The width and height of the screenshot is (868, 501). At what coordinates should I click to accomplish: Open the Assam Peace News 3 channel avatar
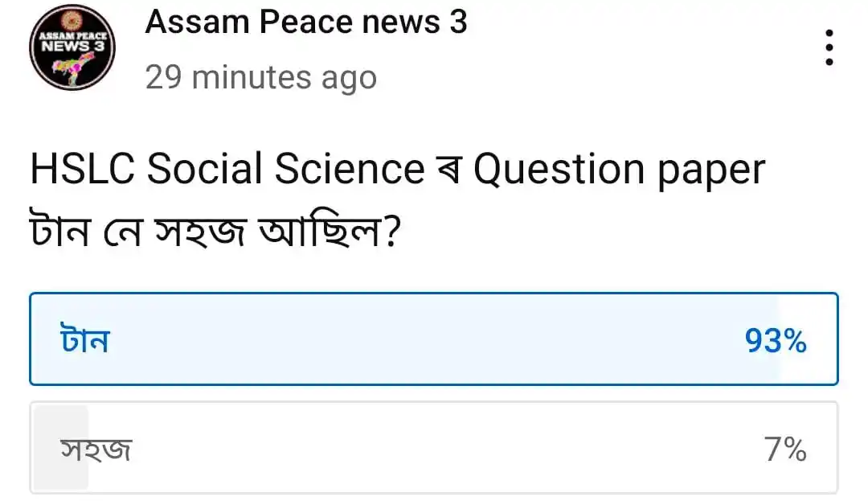point(72,47)
